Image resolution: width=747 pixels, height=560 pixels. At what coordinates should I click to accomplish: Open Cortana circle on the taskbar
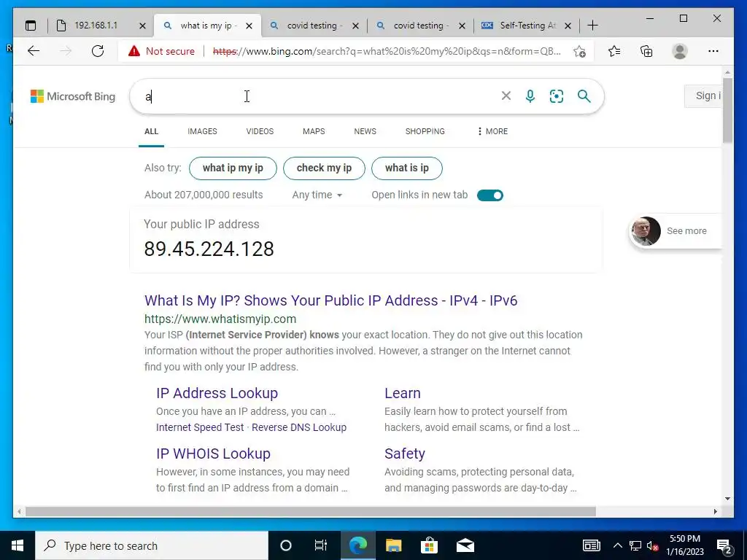click(286, 545)
